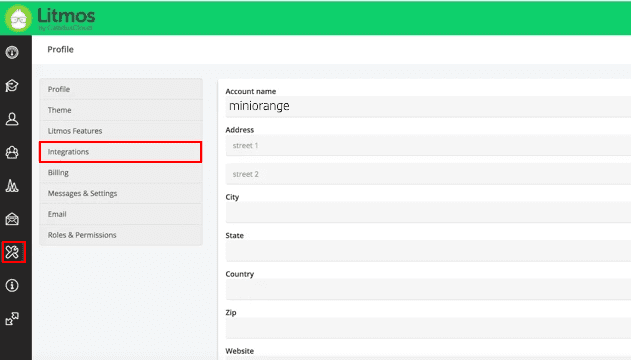The image size is (631, 360).
Task: Open Messages & Settings item
Action: 121,193
